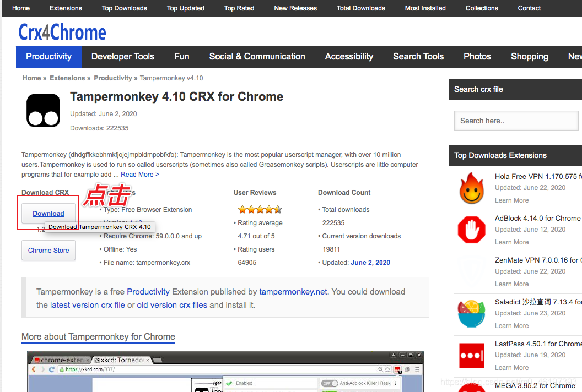
Task: Open LastPass red dots icon
Action: tap(471, 355)
